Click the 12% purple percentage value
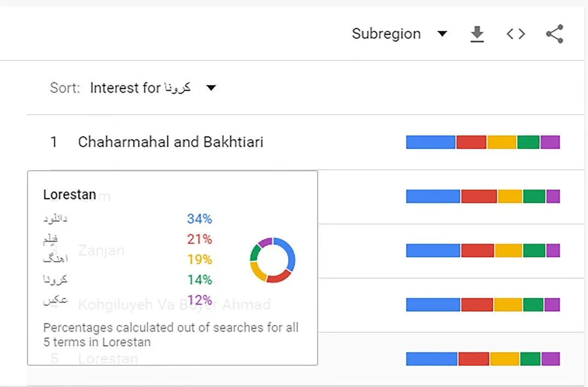 199,300
